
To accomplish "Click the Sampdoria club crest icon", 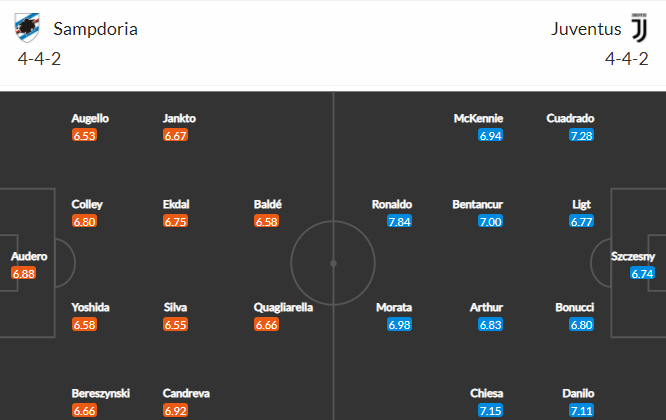I will coord(27,28).
